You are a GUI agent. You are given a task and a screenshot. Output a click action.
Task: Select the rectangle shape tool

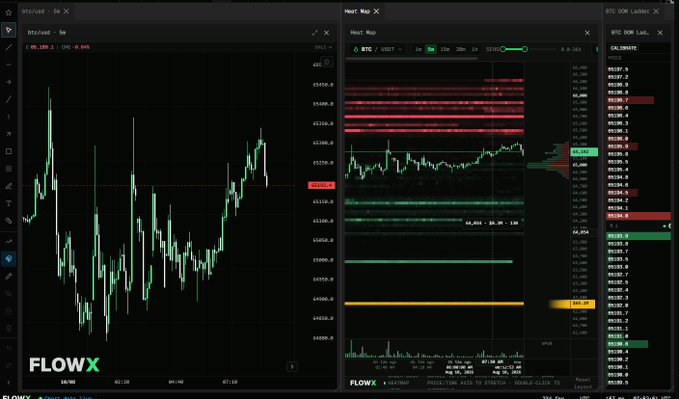click(9, 151)
